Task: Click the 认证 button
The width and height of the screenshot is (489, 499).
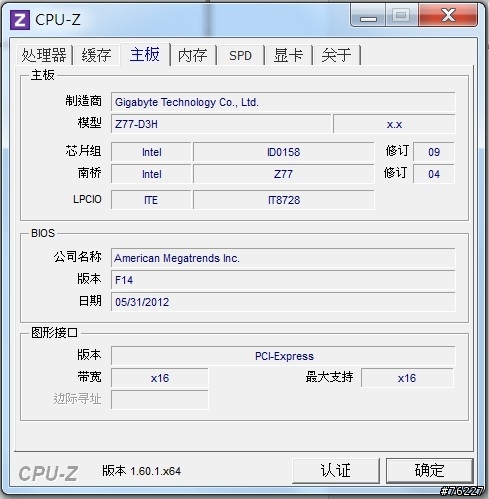Action: pyautogui.click(x=336, y=470)
